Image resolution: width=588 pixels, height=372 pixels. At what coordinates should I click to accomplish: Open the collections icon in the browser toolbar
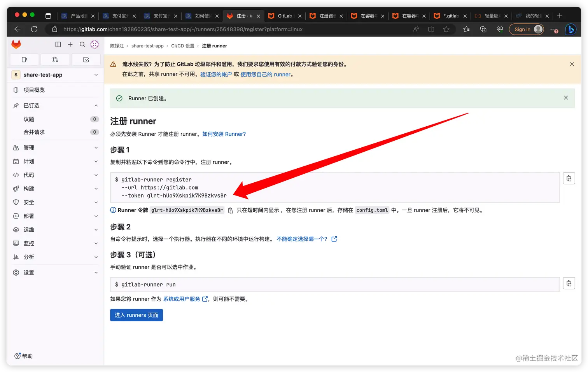483,29
